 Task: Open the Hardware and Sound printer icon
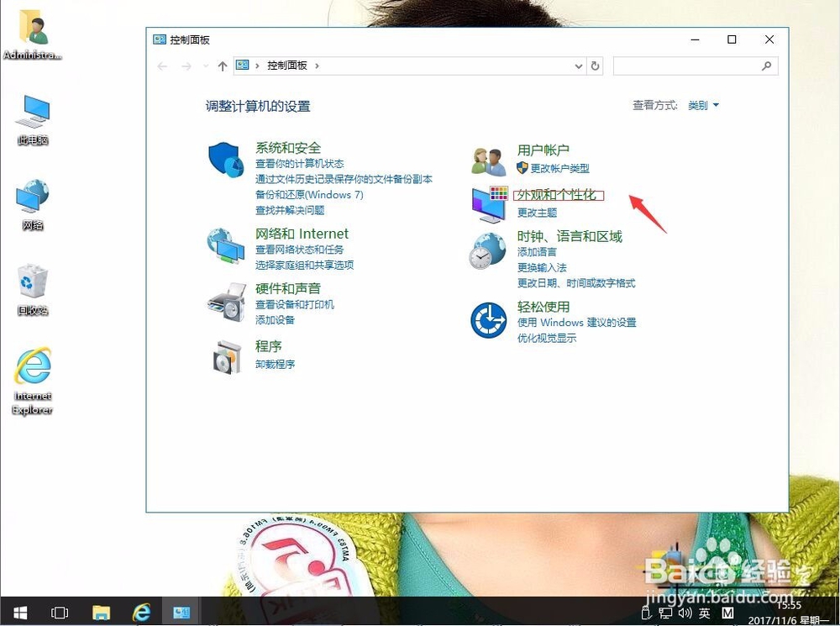227,302
